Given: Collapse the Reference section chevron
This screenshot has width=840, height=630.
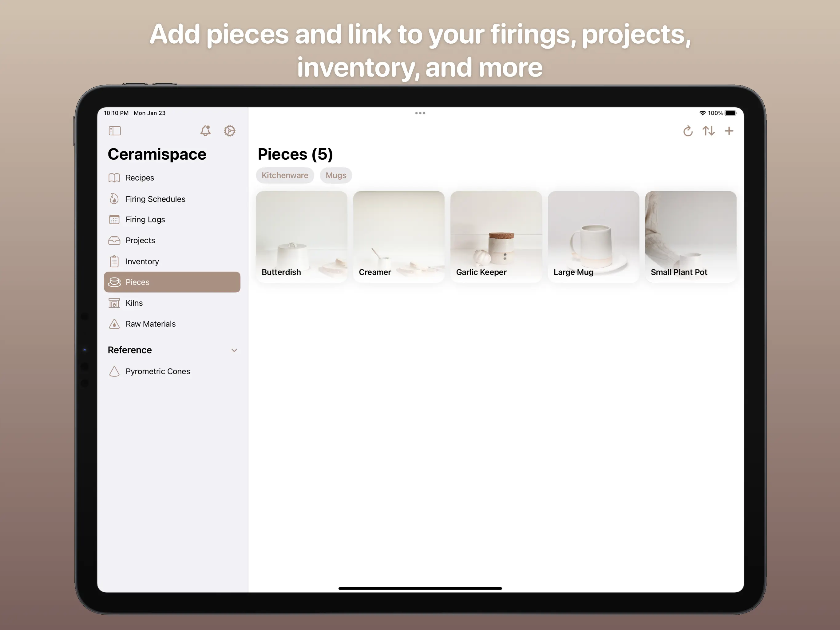Looking at the screenshot, I should pyautogui.click(x=234, y=350).
